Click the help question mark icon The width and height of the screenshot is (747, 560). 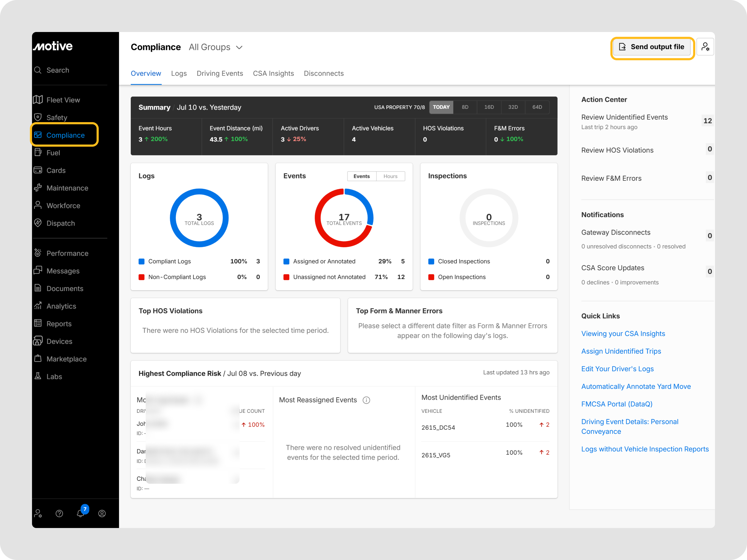(59, 513)
